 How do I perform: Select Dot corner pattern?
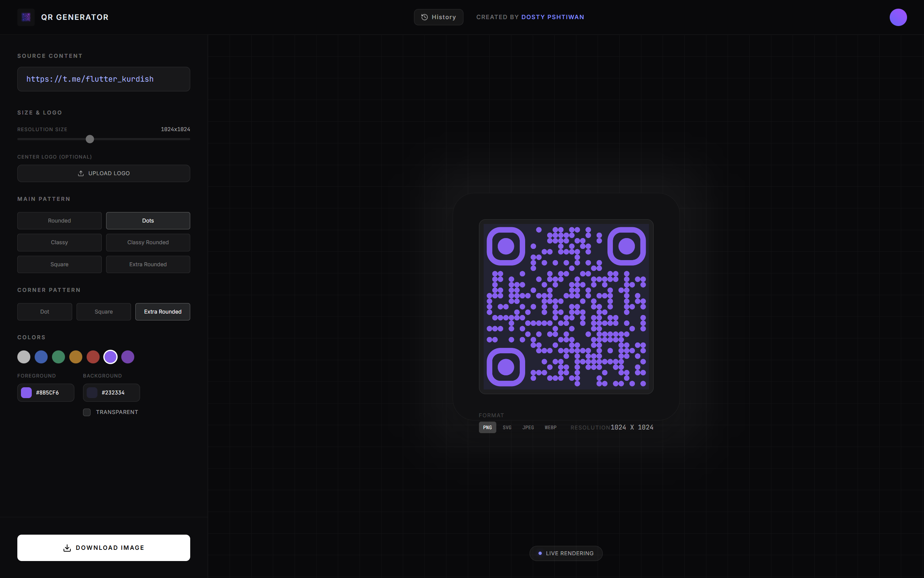click(x=44, y=311)
